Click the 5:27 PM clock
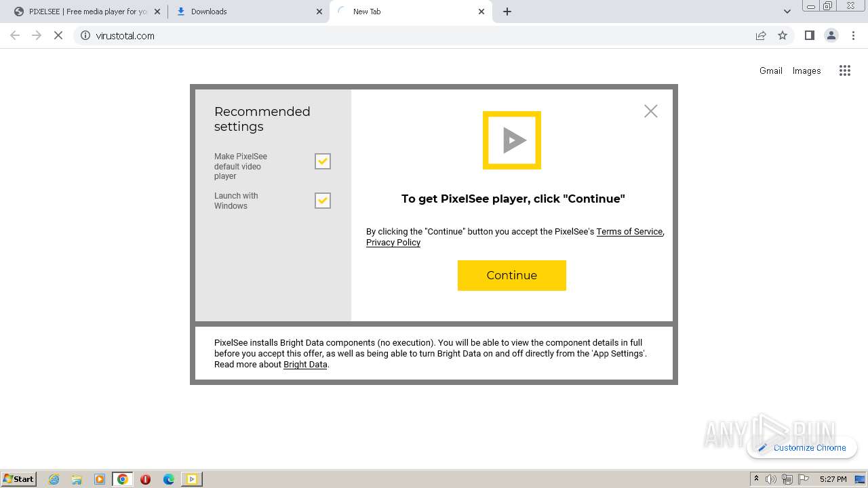The image size is (868, 488). (833, 479)
